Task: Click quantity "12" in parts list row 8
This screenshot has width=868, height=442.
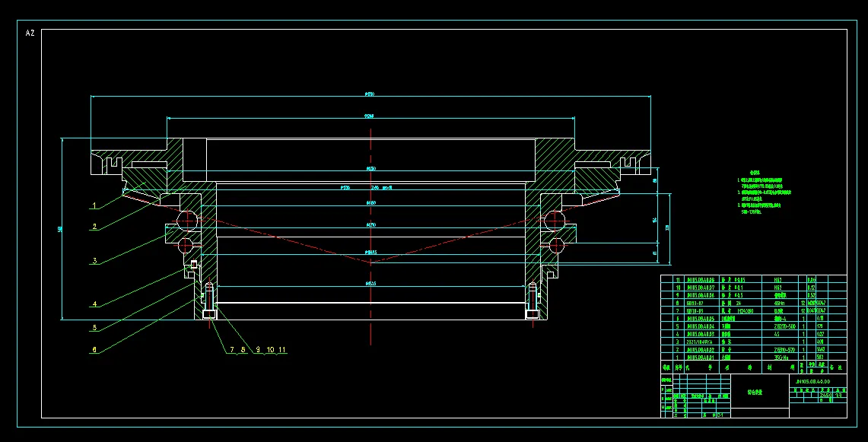Action: (803, 303)
